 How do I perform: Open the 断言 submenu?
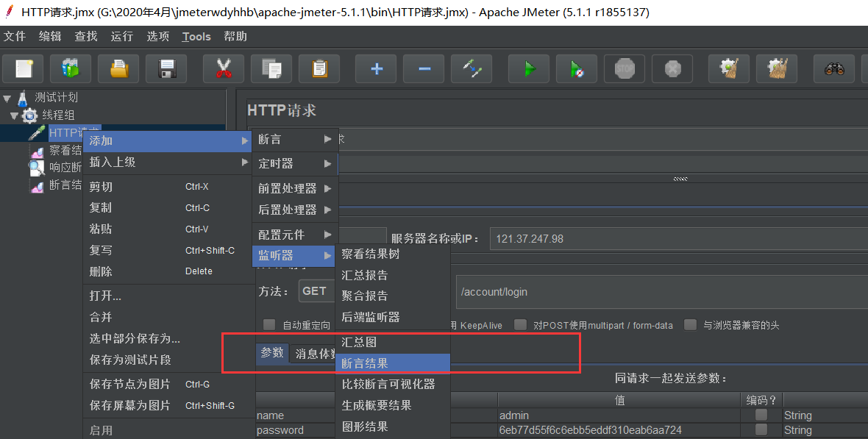click(x=294, y=140)
